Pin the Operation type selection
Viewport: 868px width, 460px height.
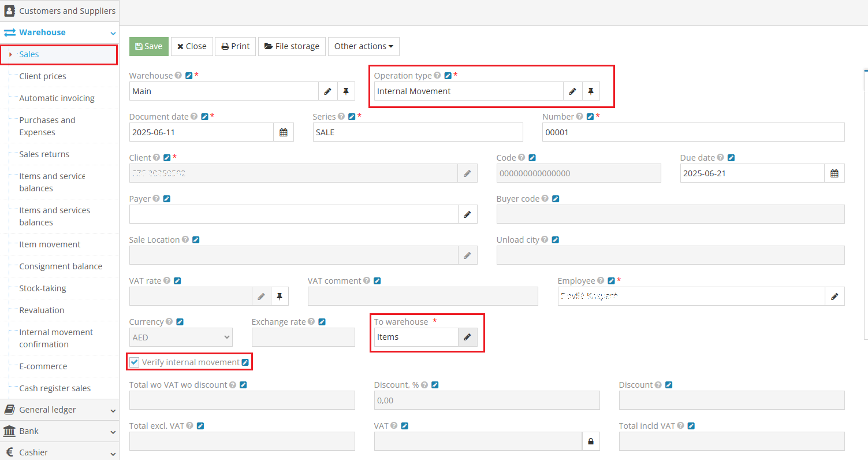pos(591,91)
